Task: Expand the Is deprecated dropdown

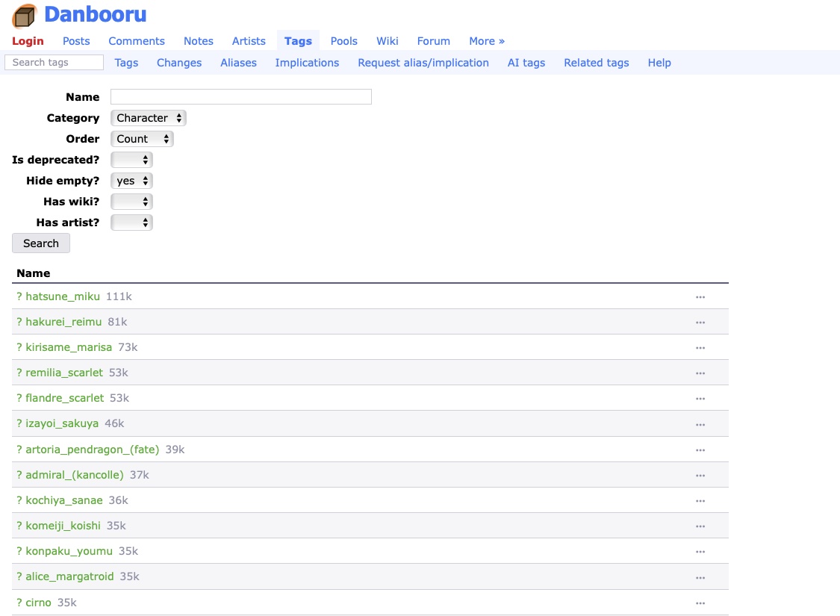Action: pos(131,160)
